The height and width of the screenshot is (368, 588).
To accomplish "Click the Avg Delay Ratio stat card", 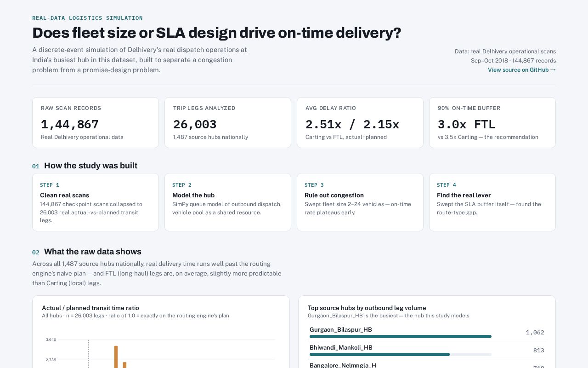I will 360,122.
